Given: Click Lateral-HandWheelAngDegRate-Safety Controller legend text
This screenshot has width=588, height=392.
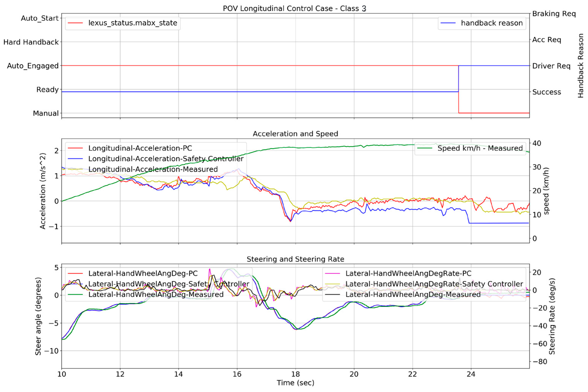Looking at the screenshot, I should (x=434, y=284).
